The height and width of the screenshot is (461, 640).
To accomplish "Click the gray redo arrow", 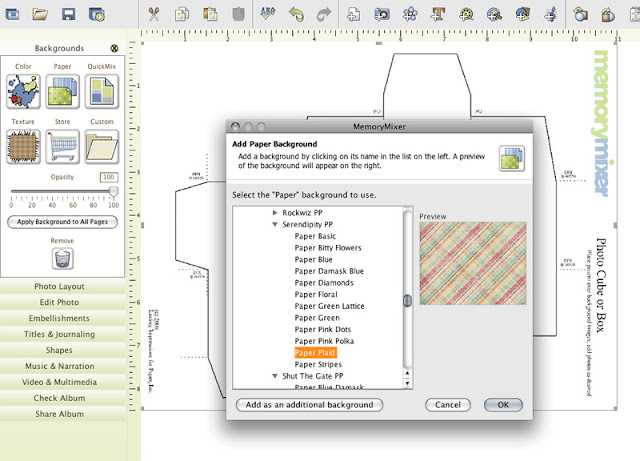I will tap(324, 14).
